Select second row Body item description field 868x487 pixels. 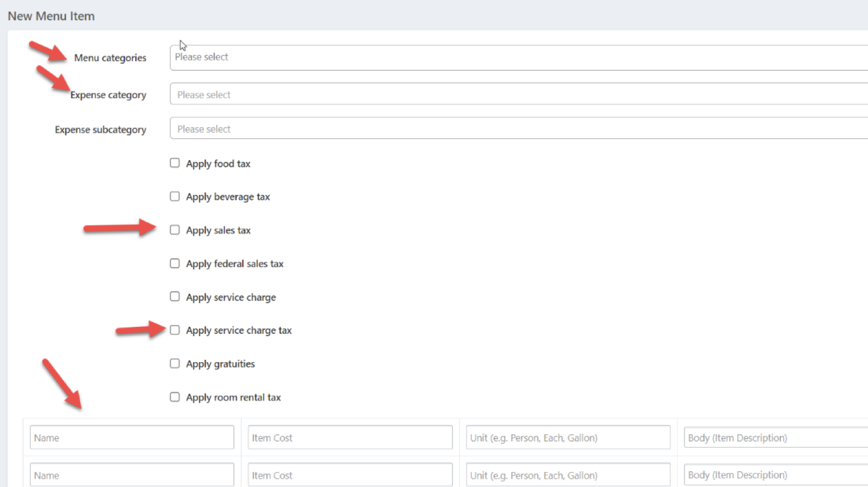[x=775, y=475]
